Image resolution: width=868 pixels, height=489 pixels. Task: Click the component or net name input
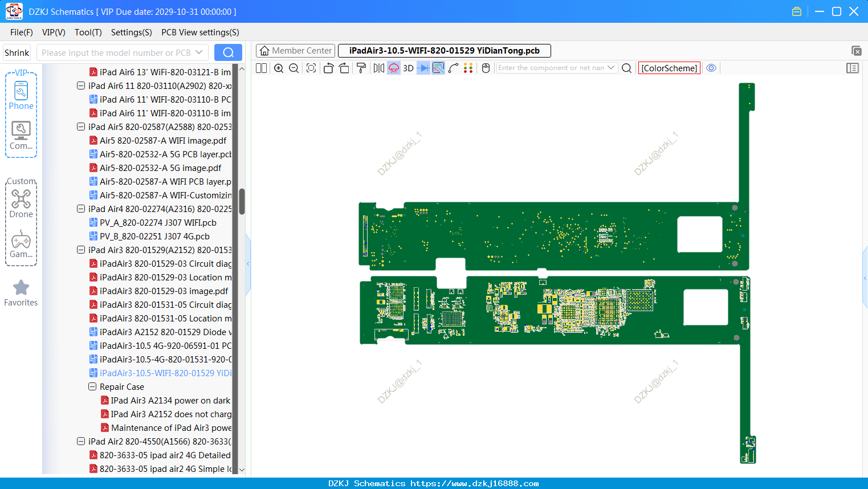point(551,68)
